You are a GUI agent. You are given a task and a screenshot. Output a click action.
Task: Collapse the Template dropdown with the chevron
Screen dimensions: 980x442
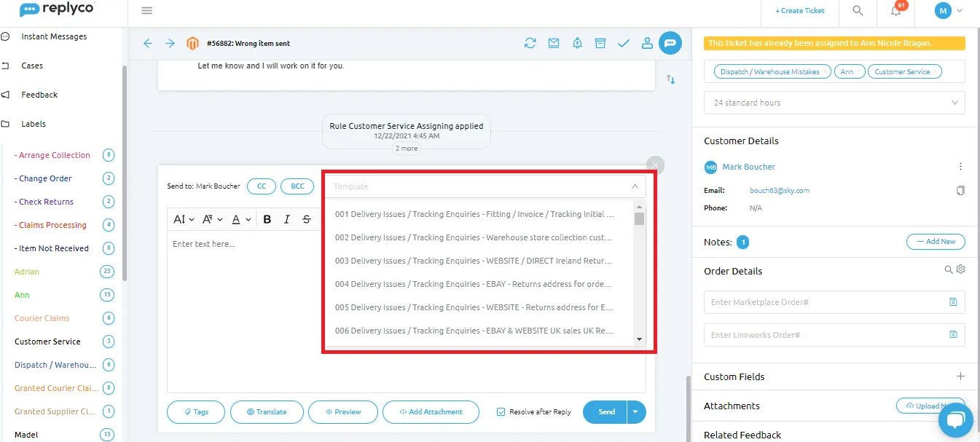pyautogui.click(x=635, y=186)
